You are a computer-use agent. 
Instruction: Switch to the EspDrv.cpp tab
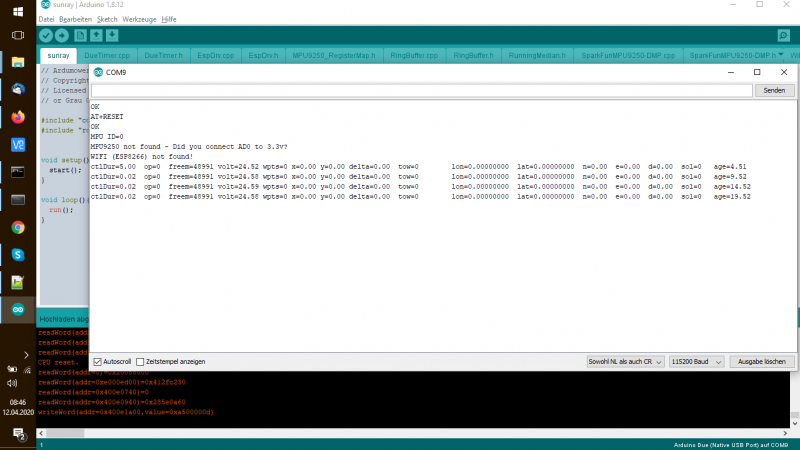[216, 55]
